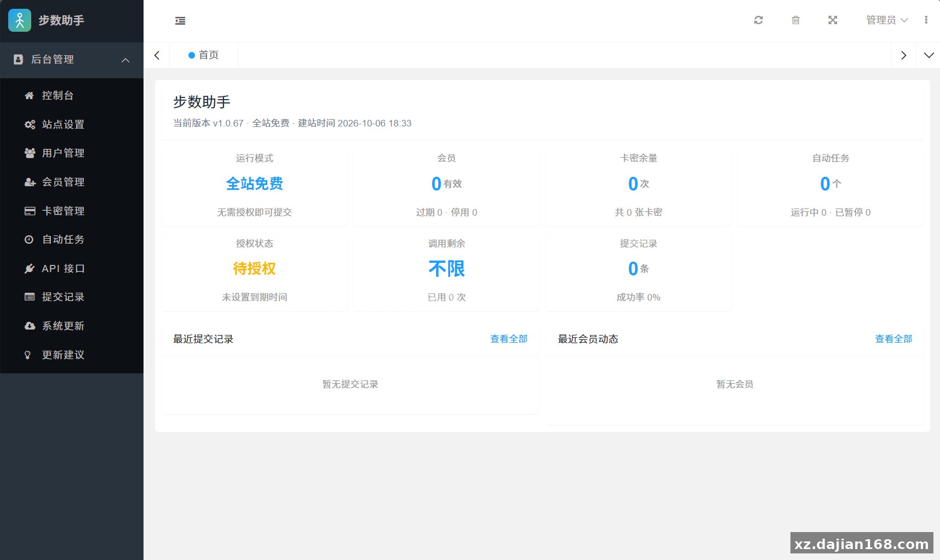Click the users icon beside 用户管理
This screenshot has width=940, height=560.
30,153
